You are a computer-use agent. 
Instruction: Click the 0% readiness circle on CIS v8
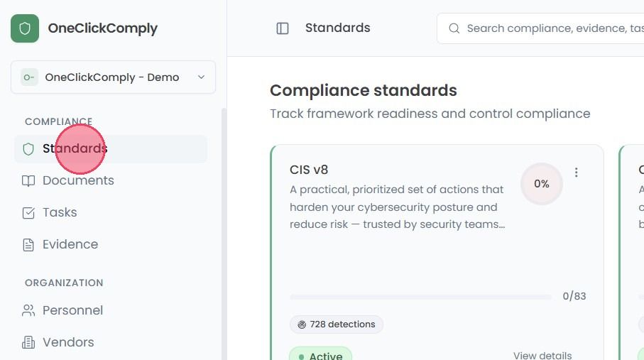(x=542, y=184)
